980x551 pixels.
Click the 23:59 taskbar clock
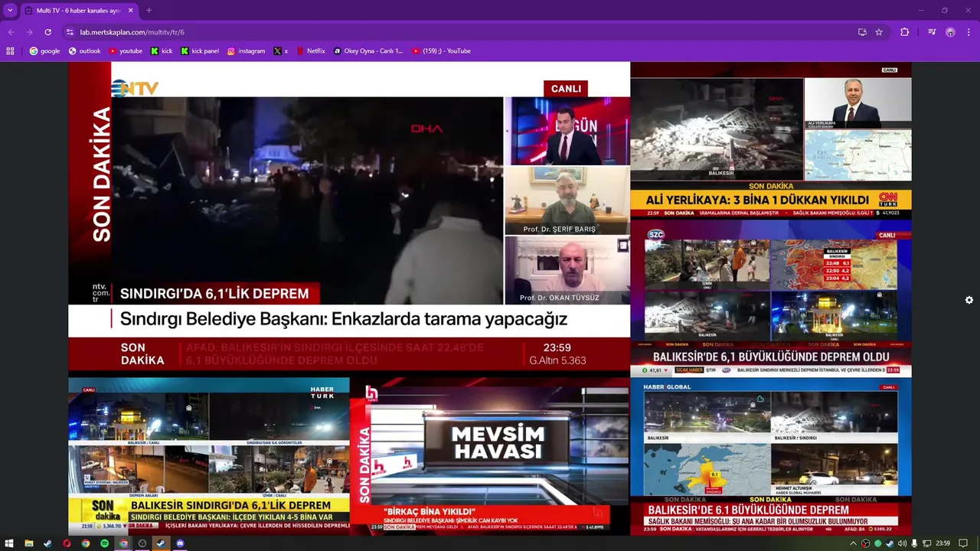point(943,543)
